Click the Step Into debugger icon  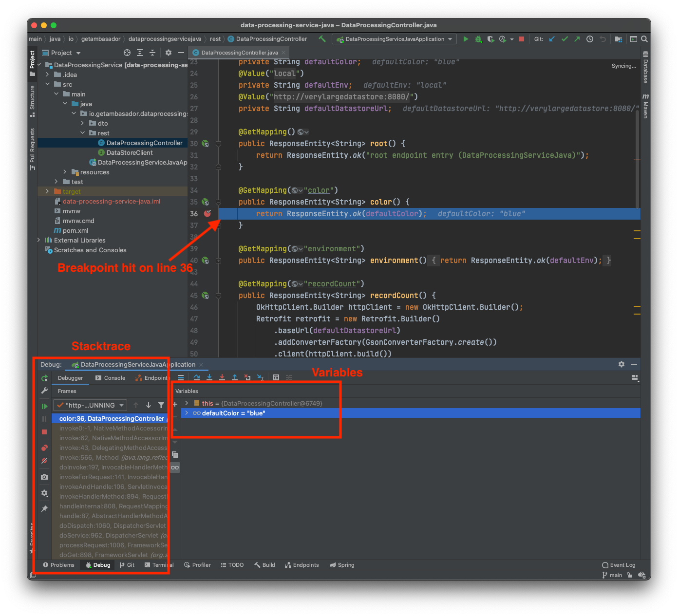[209, 377]
